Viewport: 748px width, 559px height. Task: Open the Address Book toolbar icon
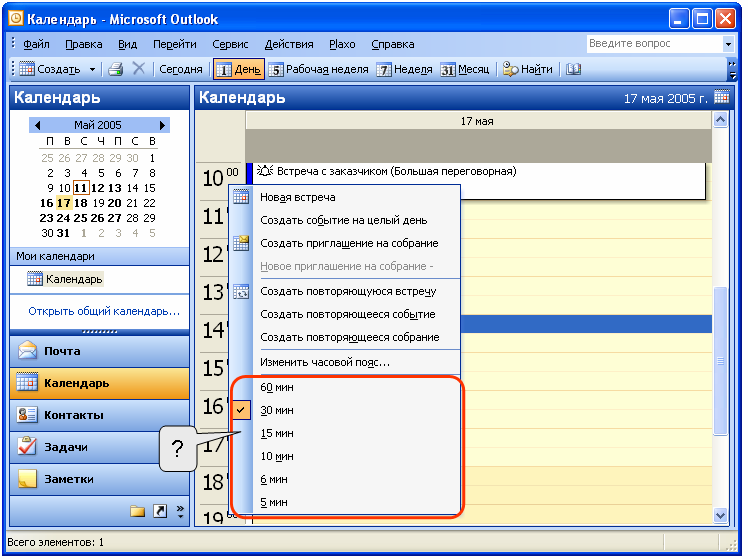(x=573, y=69)
